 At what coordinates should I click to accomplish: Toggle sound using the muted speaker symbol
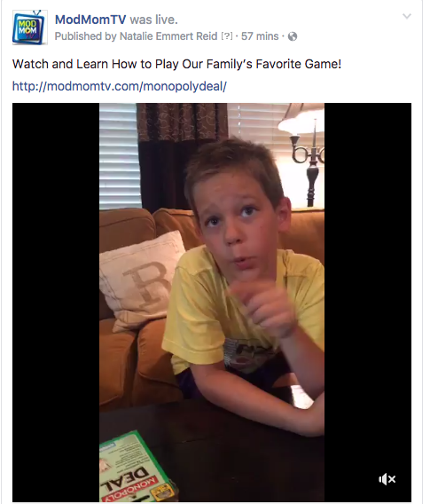[387, 479]
